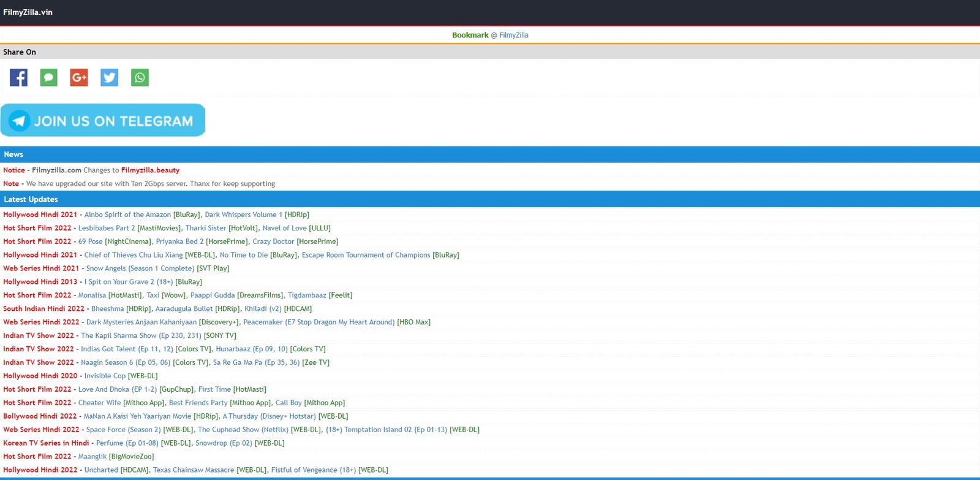The height and width of the screenshot is (480, 980).
Task: Open Tigdambaaz link
Action: [307, 295]
